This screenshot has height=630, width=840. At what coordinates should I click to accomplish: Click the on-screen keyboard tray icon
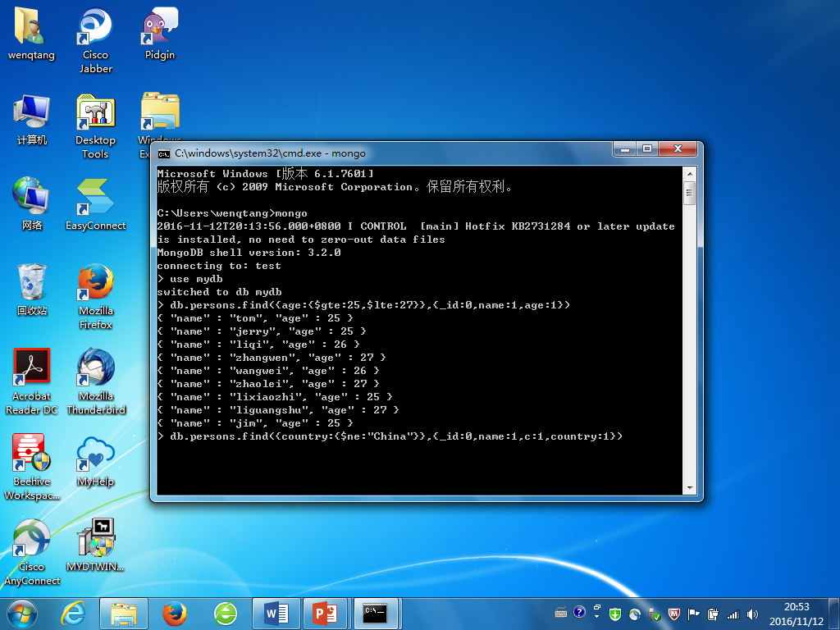[561, 613]
